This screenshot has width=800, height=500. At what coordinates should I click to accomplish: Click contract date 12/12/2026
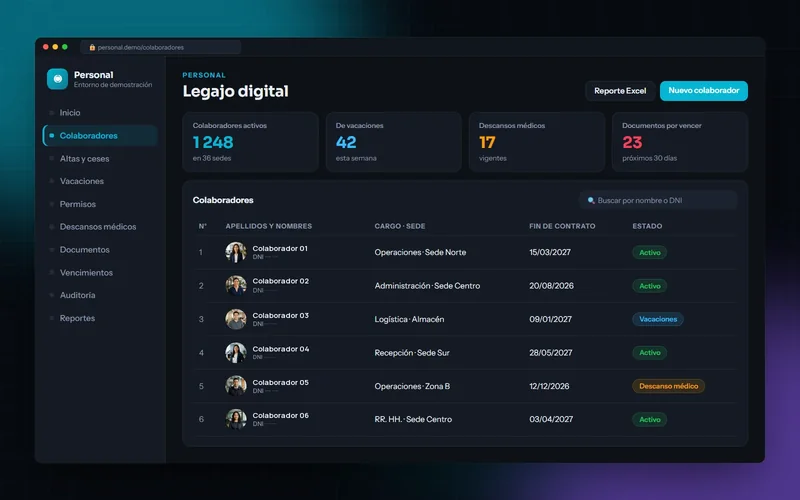coord(549,386)
